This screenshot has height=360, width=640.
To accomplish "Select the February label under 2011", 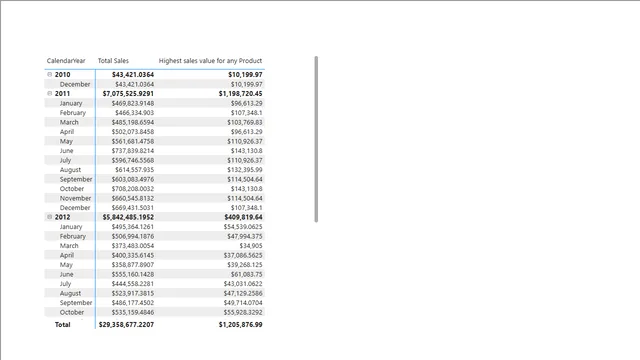I will (73, 113).
